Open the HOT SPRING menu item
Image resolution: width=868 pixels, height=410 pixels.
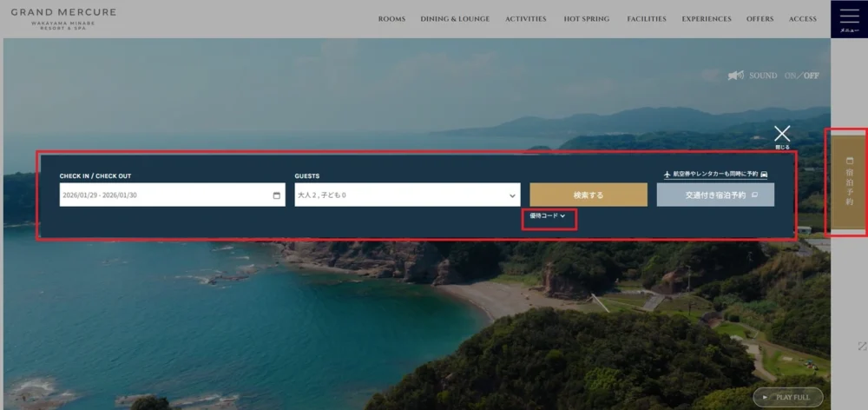click(x=587, y=19)
